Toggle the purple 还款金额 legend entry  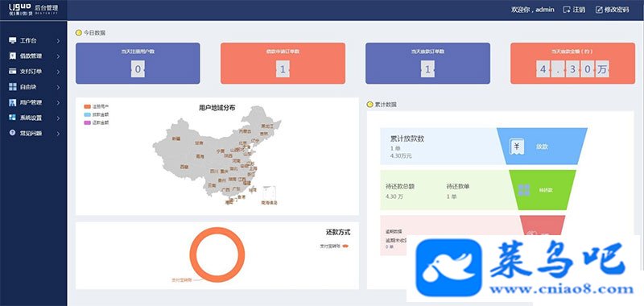[97, 122]
